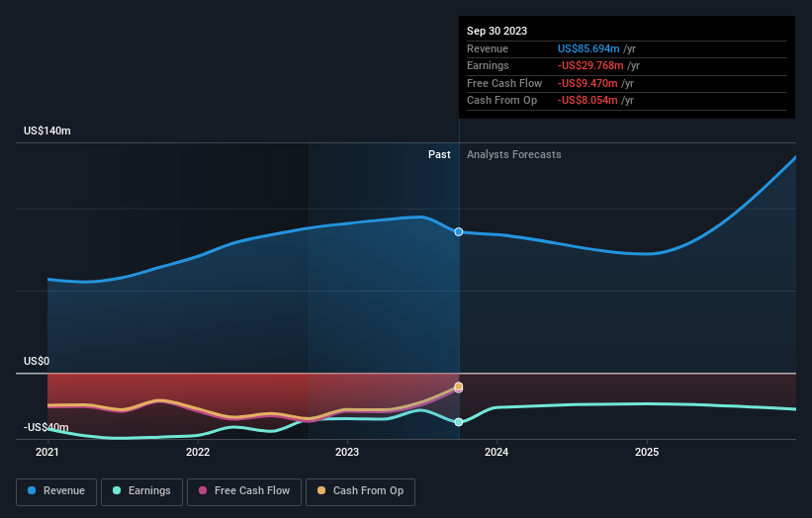This screenshot has height=518, width=812.
Task: Click the orange Cash From Op data point
Action: [458, 387]
